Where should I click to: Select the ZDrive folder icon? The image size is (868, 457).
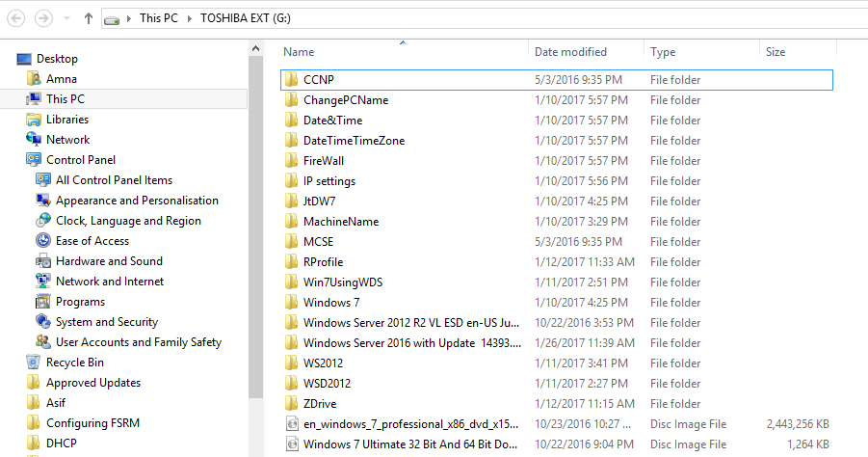292,404
